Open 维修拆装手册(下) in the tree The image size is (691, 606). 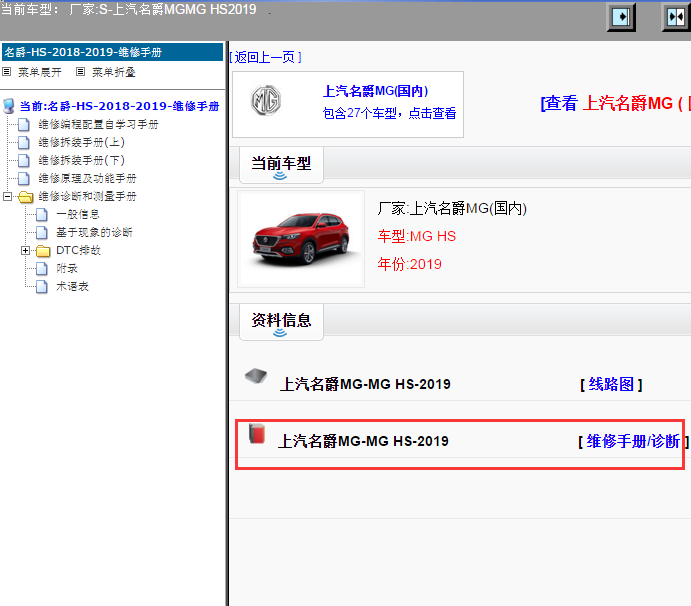[82, 160]
